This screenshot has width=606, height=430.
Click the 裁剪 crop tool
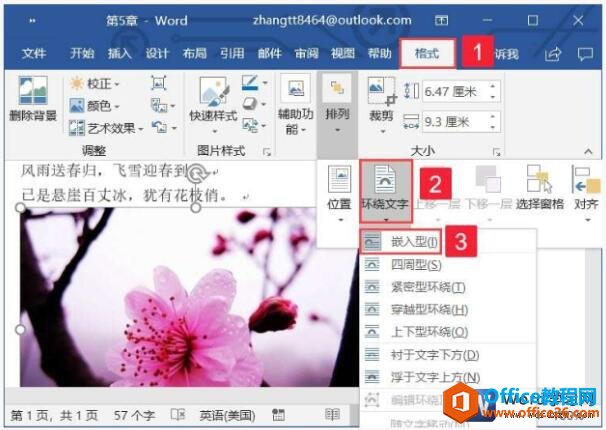[x=381, y=105]
